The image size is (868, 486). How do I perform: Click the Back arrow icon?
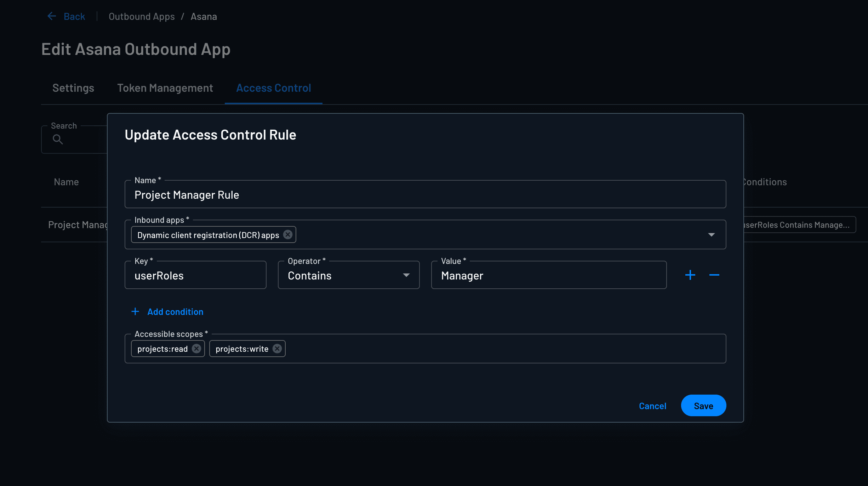coord(52,16)
